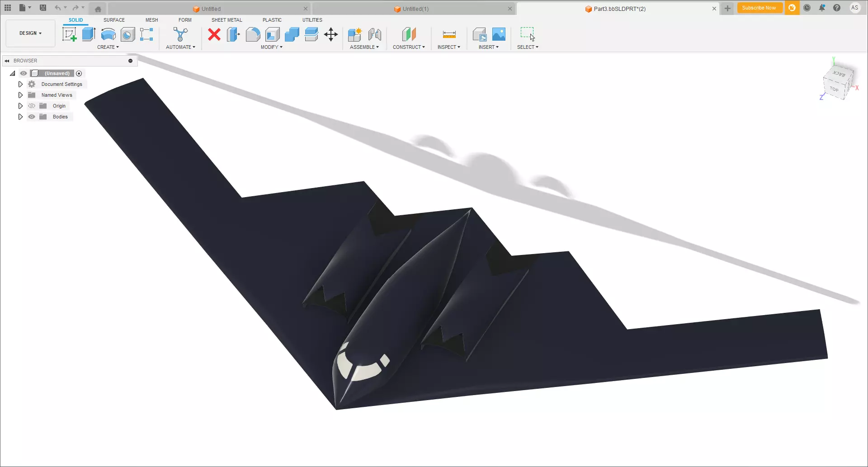Activate the window Select tool
The height and width of the screenshot is (467, 868).
tap(528, 34)
